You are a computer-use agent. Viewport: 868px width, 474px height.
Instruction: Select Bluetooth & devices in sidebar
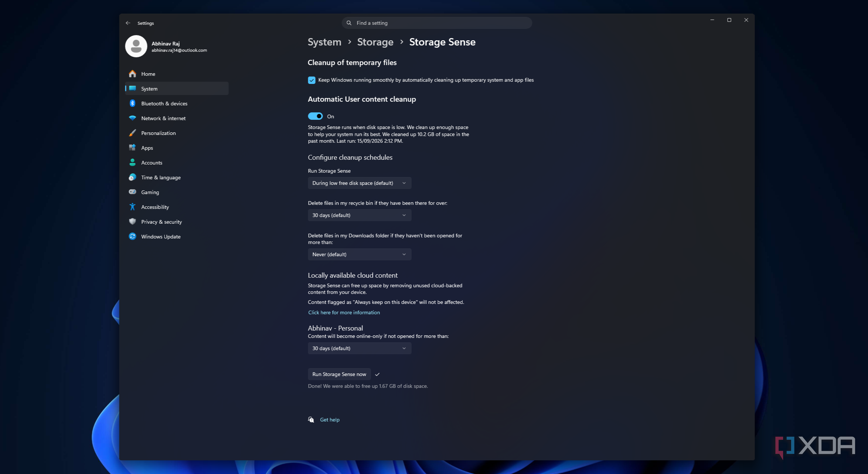click(x=177, y=103)
